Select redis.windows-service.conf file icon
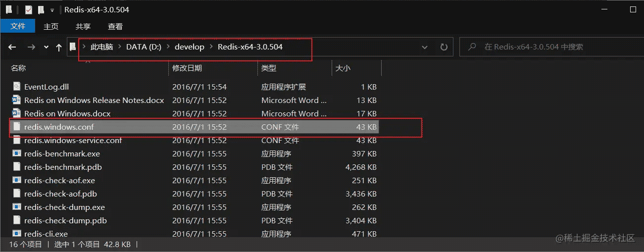This screenshot has width=644, height=252. 17,140
